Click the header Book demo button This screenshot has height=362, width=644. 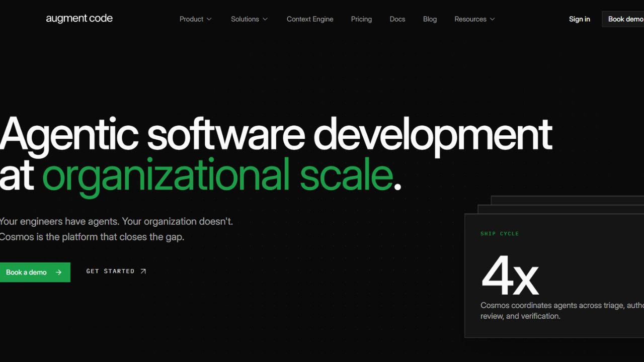point(623,19)
